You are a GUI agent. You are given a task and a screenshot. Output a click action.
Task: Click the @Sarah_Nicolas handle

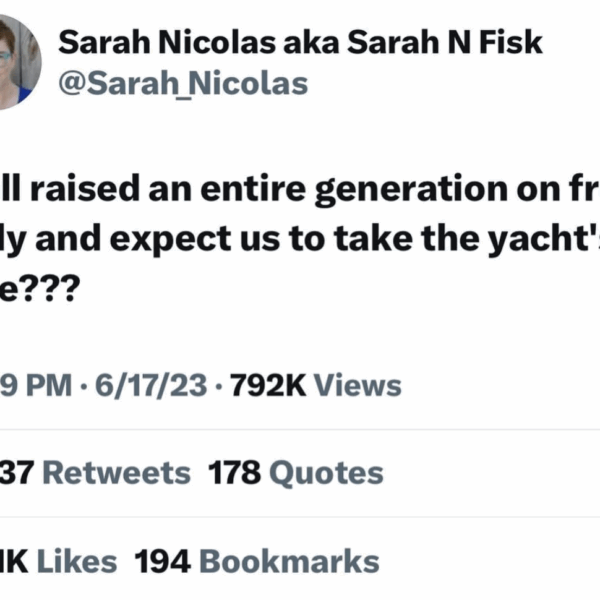pyautogui.click(x=183, y=83)
